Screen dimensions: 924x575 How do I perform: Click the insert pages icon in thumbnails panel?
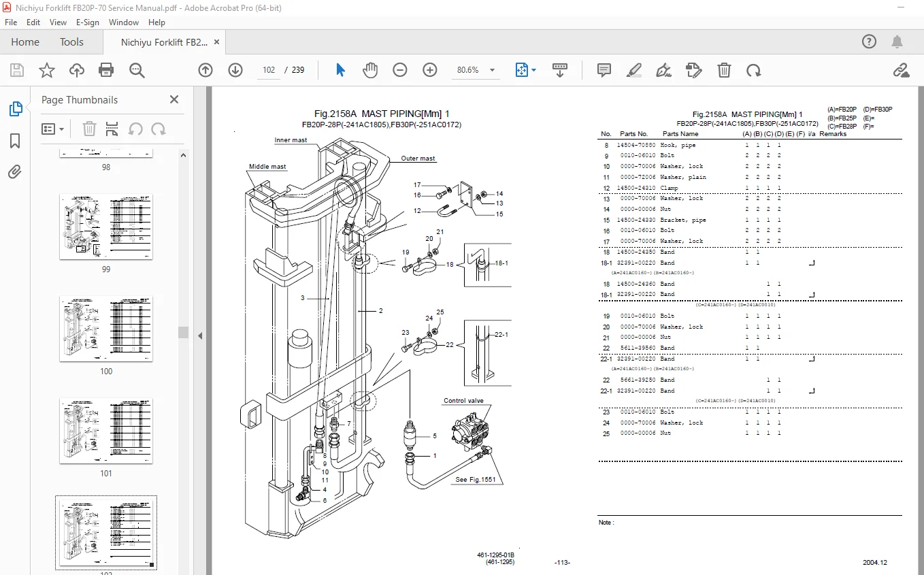(112, 129)
